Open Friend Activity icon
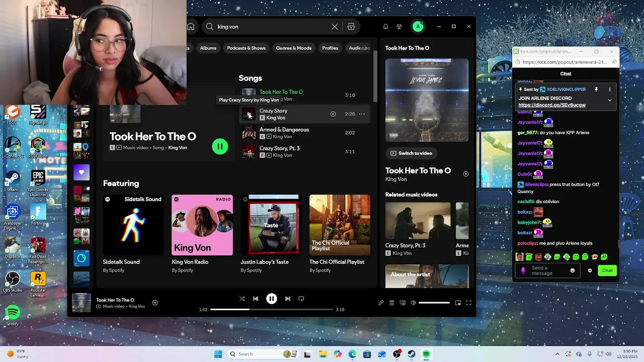 tap(399, 27)
